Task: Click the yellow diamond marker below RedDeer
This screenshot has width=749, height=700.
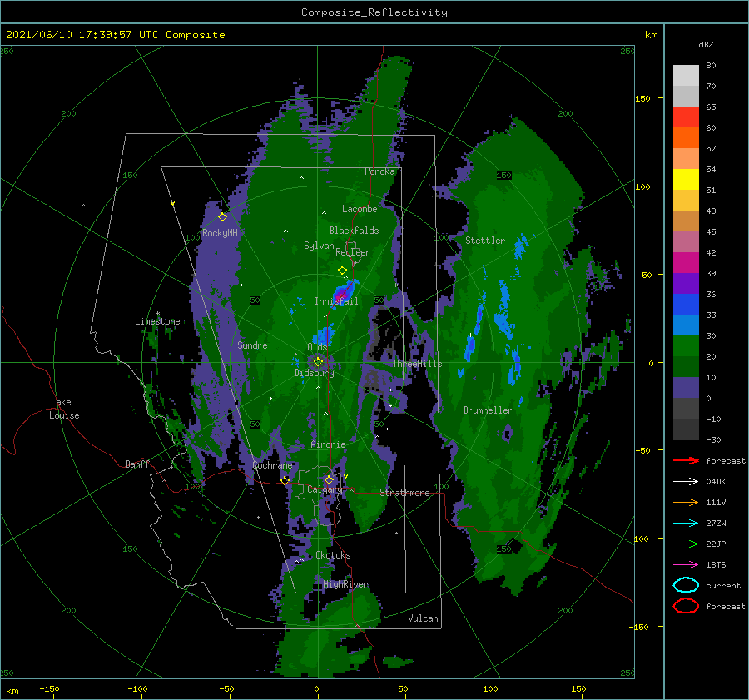Action: (343, 271)
